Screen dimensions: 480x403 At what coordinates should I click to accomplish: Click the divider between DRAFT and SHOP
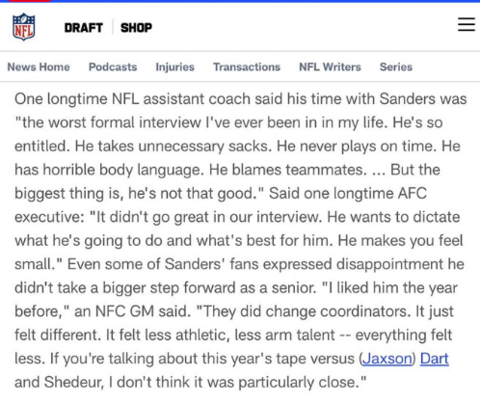pyautogui.click(x=112, y=27)
